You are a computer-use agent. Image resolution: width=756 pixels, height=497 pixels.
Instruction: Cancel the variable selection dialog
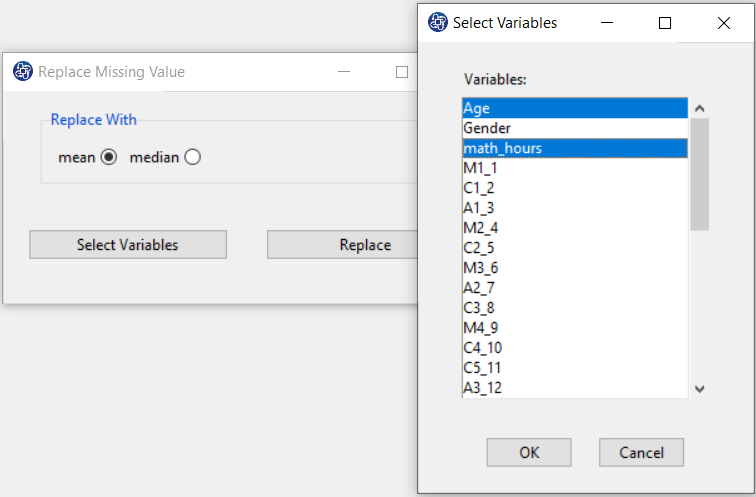point(641,452)
